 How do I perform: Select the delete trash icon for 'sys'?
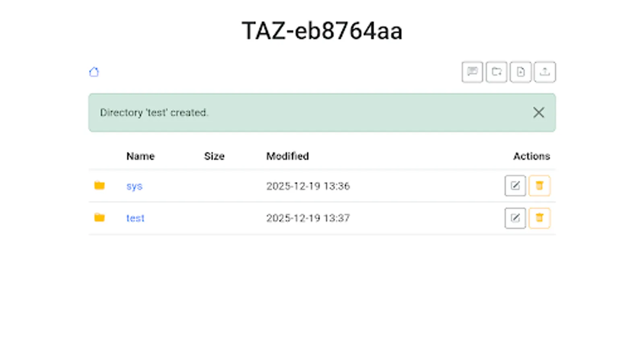tap(539, 185)
